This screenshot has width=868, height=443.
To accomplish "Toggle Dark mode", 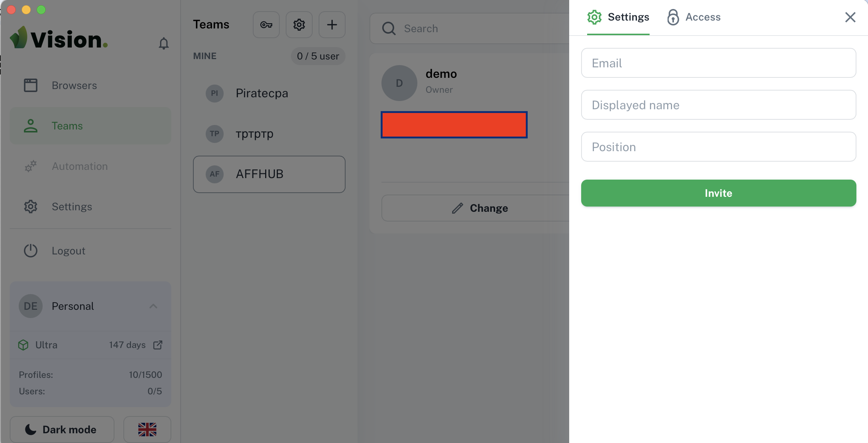I will point(62,430).
